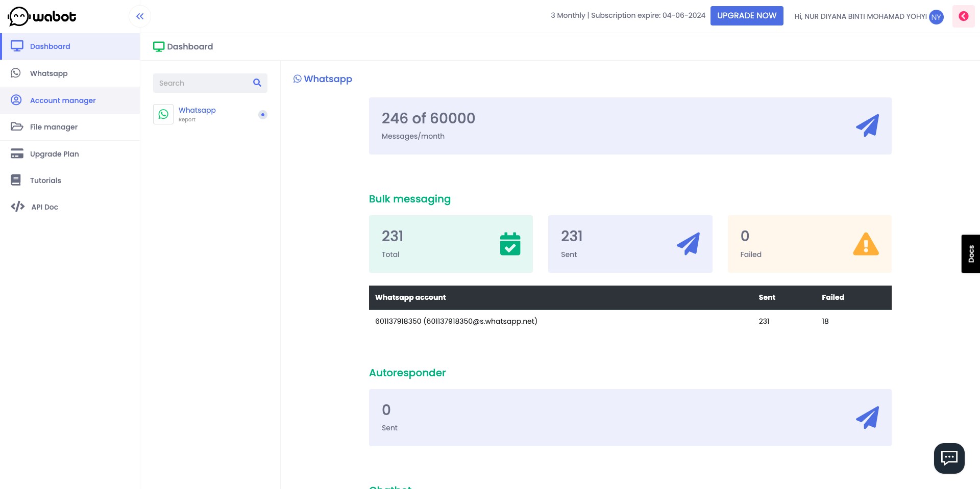Click the pink back arrow button
Image resolution: width=980 pixels, height=489 pixels.
[964, 16]
